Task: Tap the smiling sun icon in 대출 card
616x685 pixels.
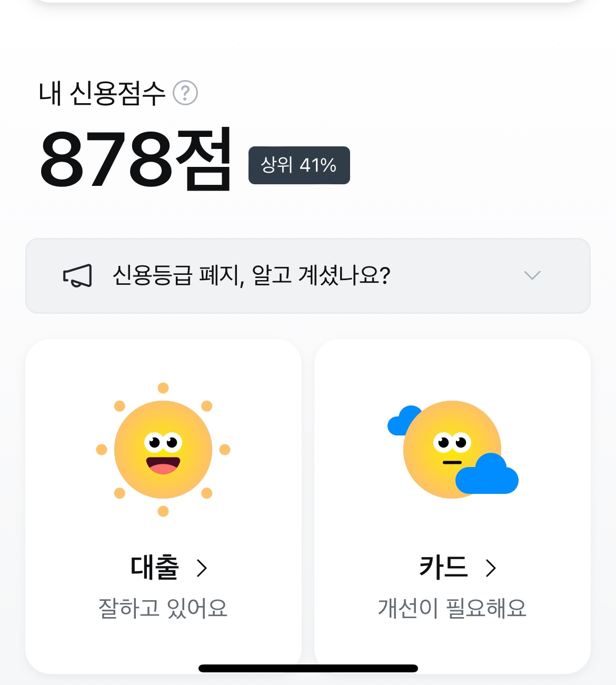Action: click(163, 450)
